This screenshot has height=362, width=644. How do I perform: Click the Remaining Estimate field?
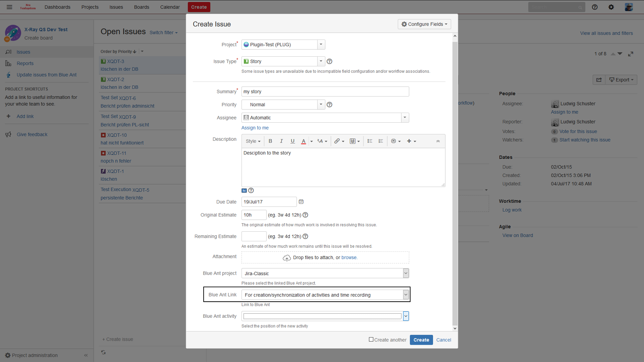click(x=254, y=237)
